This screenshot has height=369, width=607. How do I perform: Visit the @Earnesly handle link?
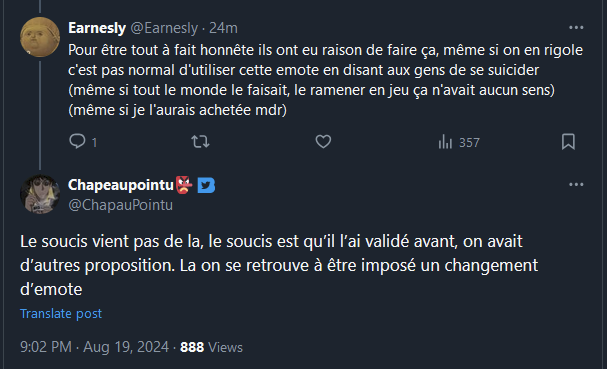(x=164, y=28)
